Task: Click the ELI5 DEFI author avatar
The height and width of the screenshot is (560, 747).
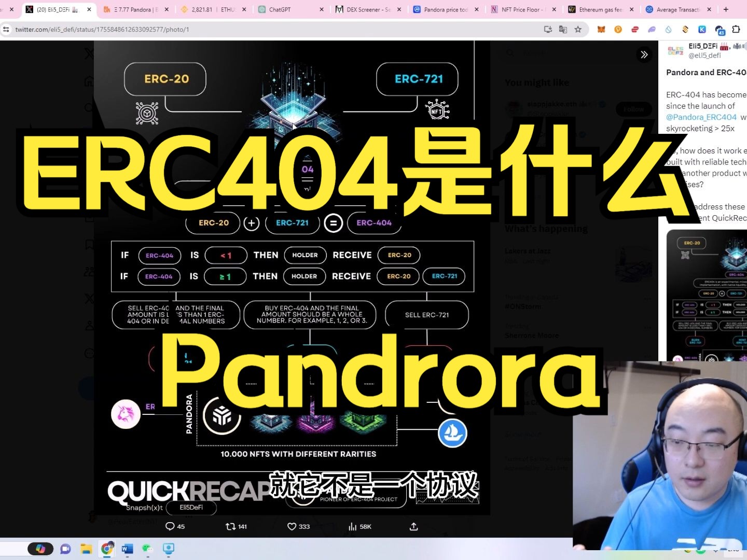Action: click(675, 50)
